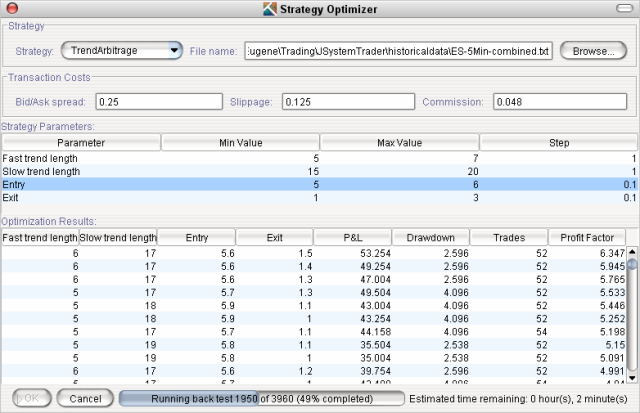Screen dimensions: 640x413
Task: Sort results by P&L column header
Action: pos(353,237)
